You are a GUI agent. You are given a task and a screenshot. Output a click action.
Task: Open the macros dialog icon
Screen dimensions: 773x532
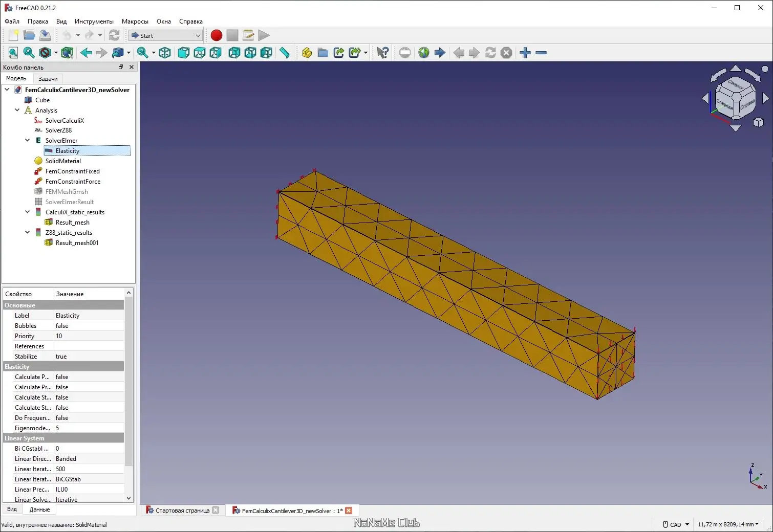(248, 35)
